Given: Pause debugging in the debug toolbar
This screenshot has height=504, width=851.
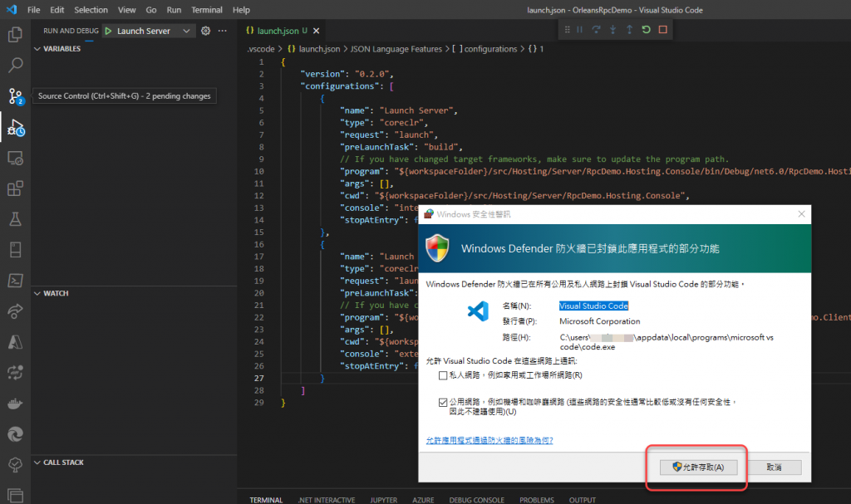Looking at the screenshot, I should pyautogui.click(x=579, y=30).
